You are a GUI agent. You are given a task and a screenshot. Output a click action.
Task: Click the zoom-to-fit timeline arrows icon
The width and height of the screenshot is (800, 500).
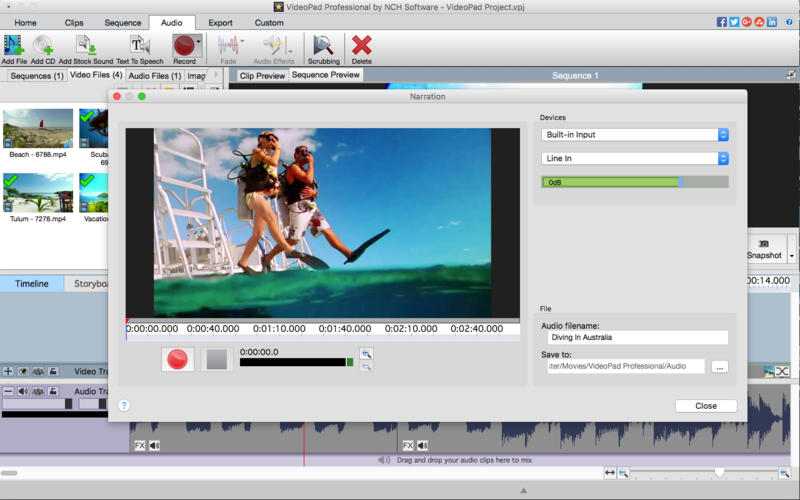tap(610, 473)
